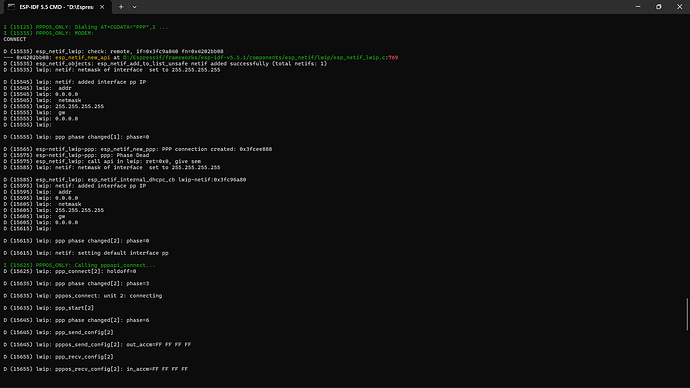This screenshot has height=388, width=690.
Task: Click the 'ppp: Phase Dead' log line
Action: click(76, 155)
